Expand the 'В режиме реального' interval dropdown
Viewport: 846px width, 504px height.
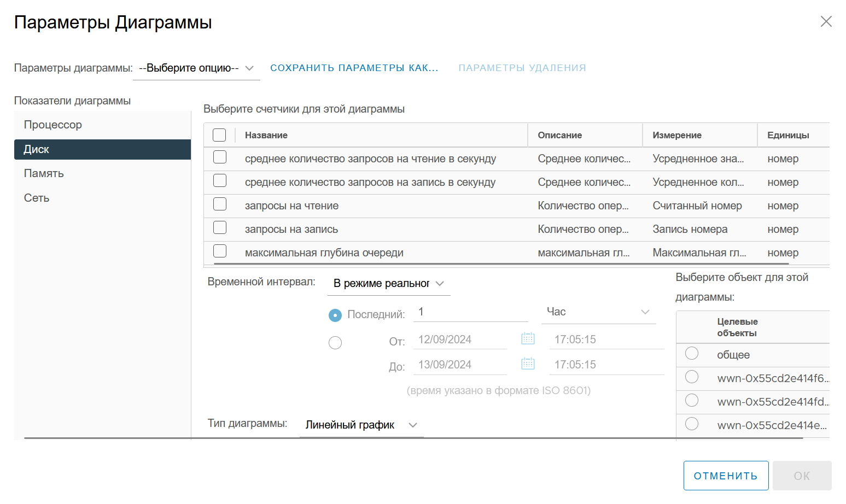[x=389, y=284]
